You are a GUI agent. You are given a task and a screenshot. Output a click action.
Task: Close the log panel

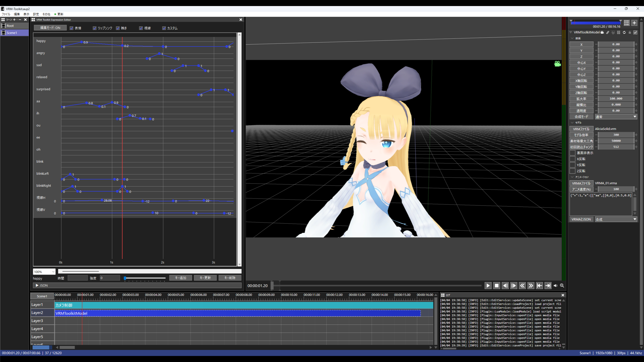[563, 295]
